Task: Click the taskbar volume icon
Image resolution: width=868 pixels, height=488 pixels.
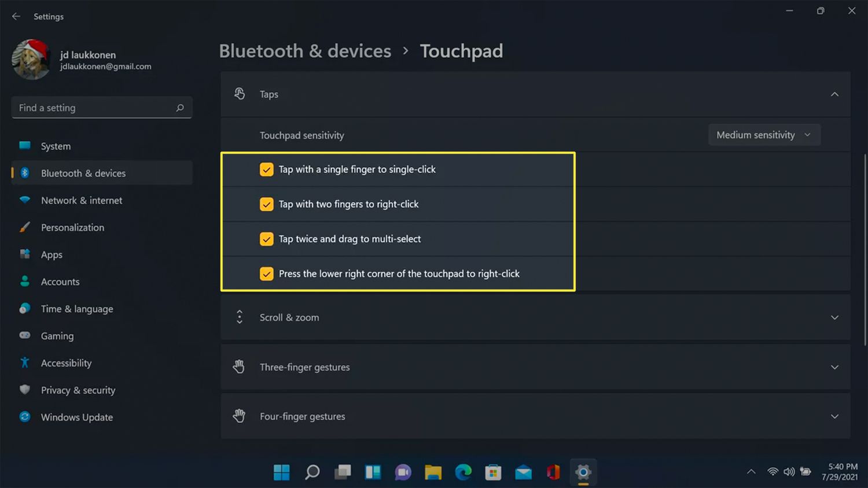Action: 789,472
